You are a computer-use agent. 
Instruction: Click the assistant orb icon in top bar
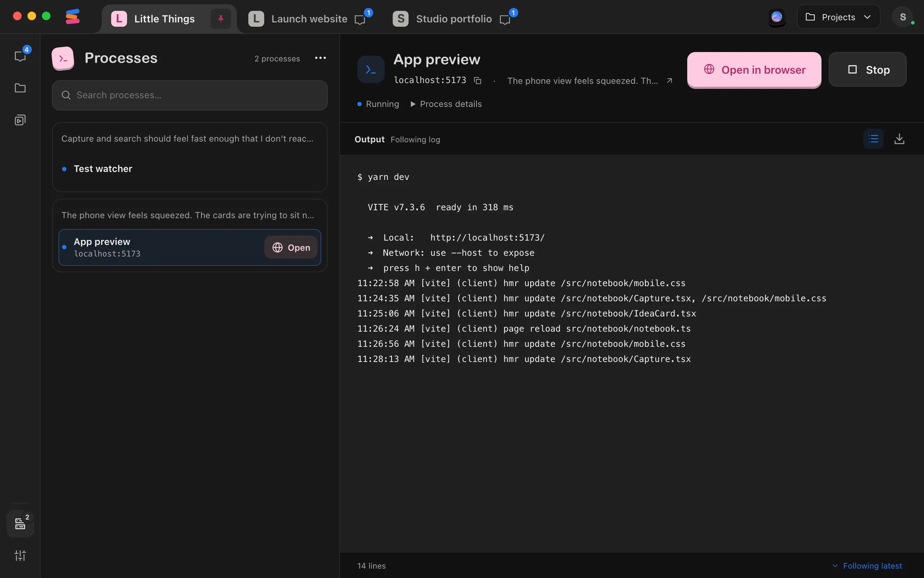click(777, 17)
